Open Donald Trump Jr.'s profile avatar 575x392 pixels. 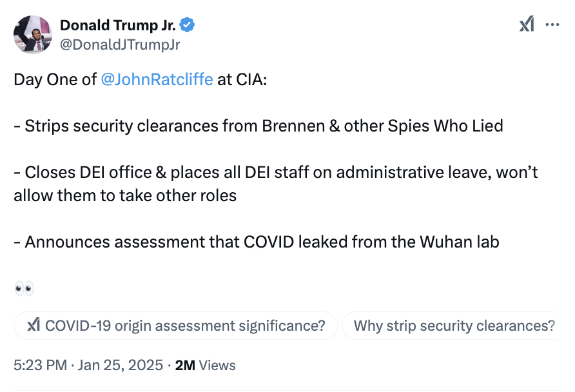point(33,35)
